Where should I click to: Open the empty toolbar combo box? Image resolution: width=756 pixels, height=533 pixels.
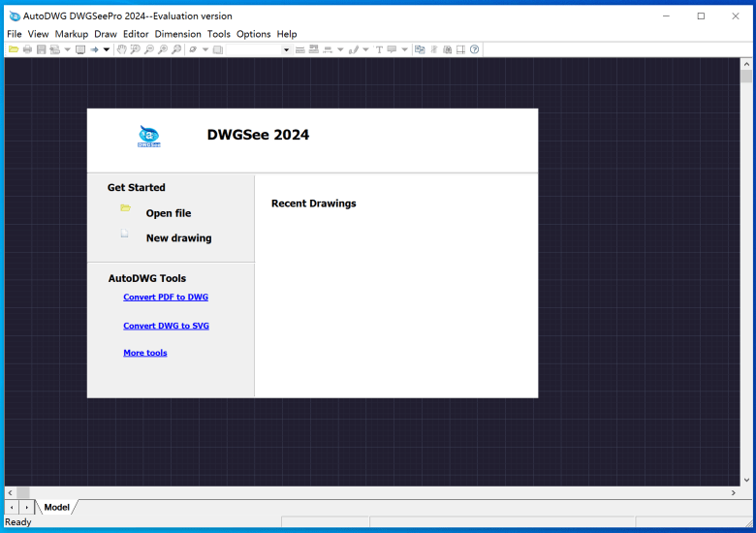pyautogui.click(x=259, y=49)
